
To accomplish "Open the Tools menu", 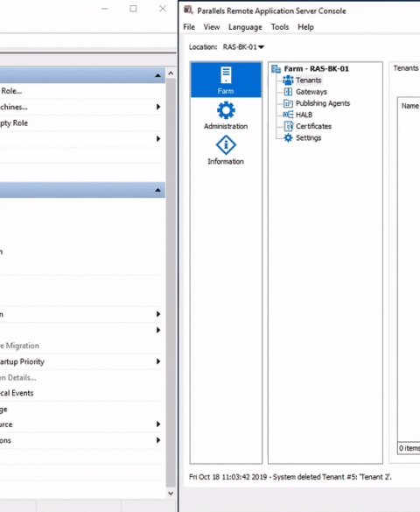I will click(280, 27).
